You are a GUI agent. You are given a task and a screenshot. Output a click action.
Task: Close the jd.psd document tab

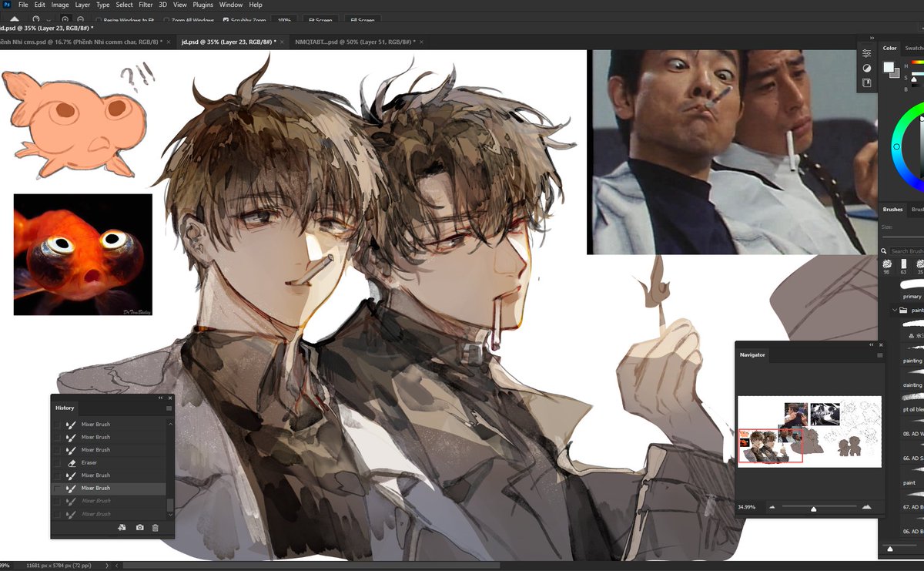[282, 42]
